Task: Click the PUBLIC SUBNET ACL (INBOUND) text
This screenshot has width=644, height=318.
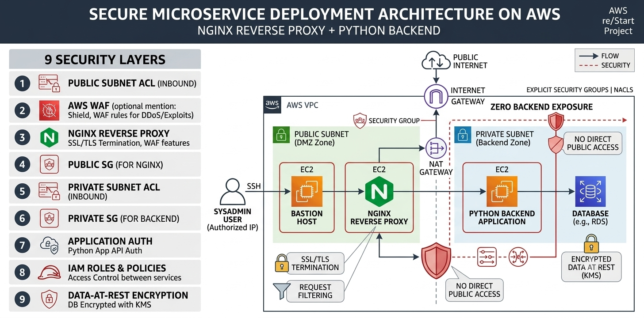Action: [132, 83]
